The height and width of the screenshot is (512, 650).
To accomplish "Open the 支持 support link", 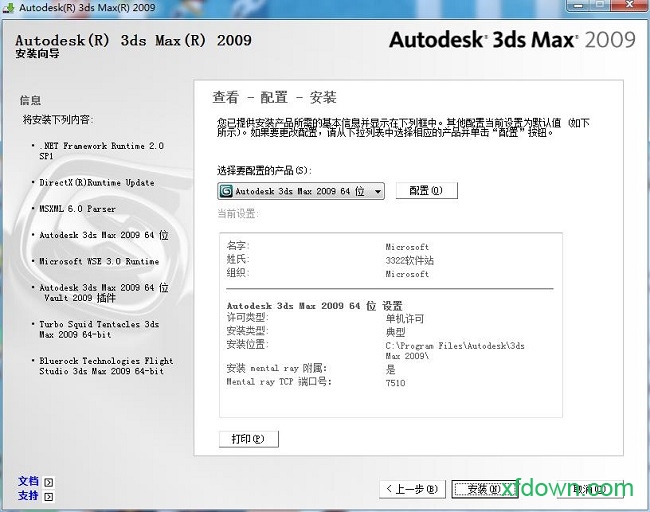I will click(28, 496).
